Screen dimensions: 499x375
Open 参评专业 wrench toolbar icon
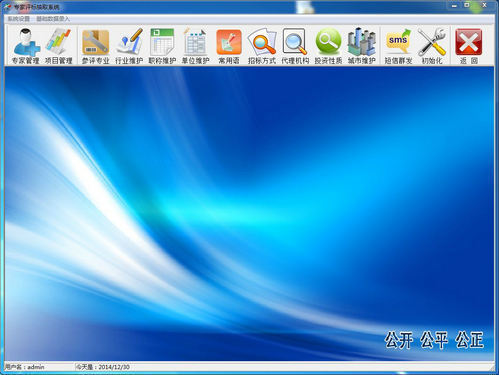click(x=96, y=46)
